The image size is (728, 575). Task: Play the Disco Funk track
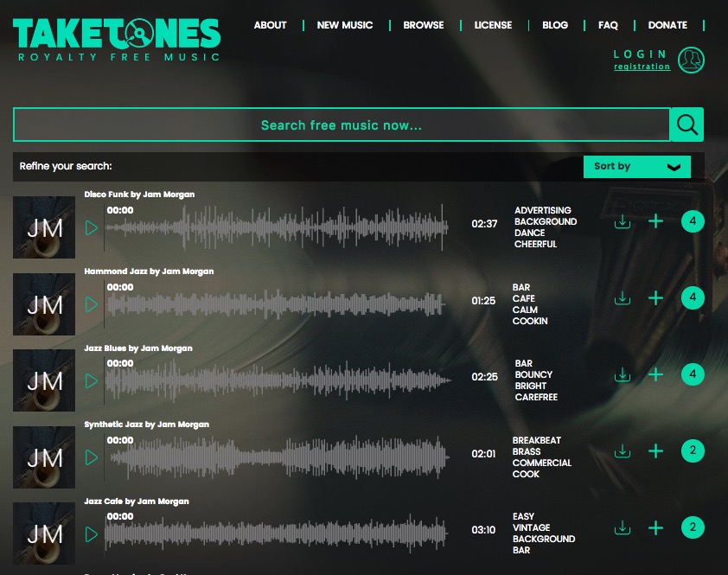point(92,227)
